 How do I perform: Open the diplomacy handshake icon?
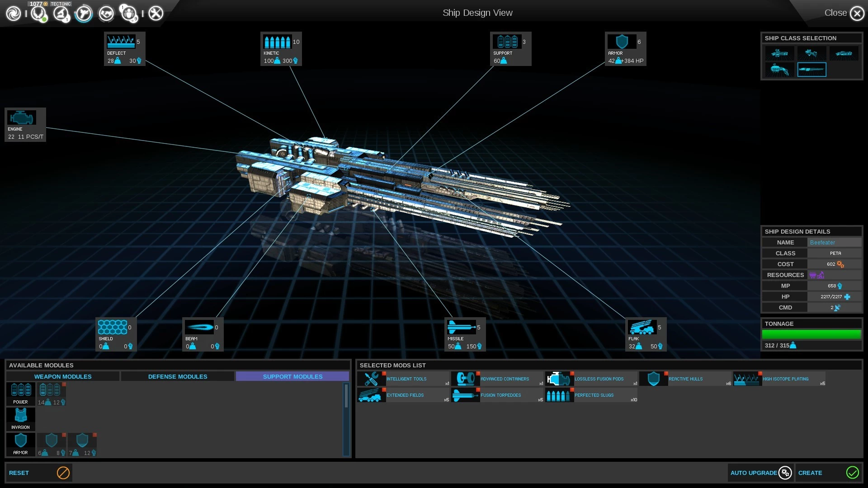(106, 14)
